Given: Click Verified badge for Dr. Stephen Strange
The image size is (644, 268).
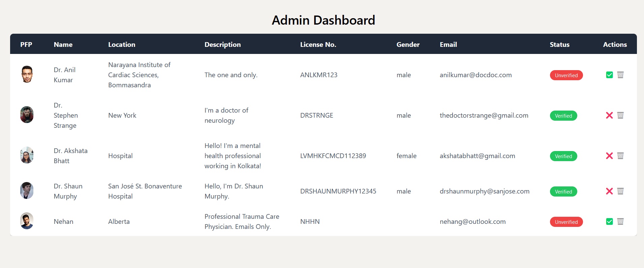Looking at the screenshot, I should point(563,116).
